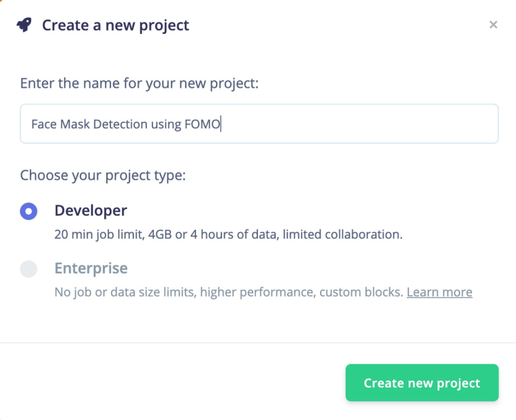Click the bold Developer option label
The width and height of the screenshot is (516, 420).
click(91, 211)
